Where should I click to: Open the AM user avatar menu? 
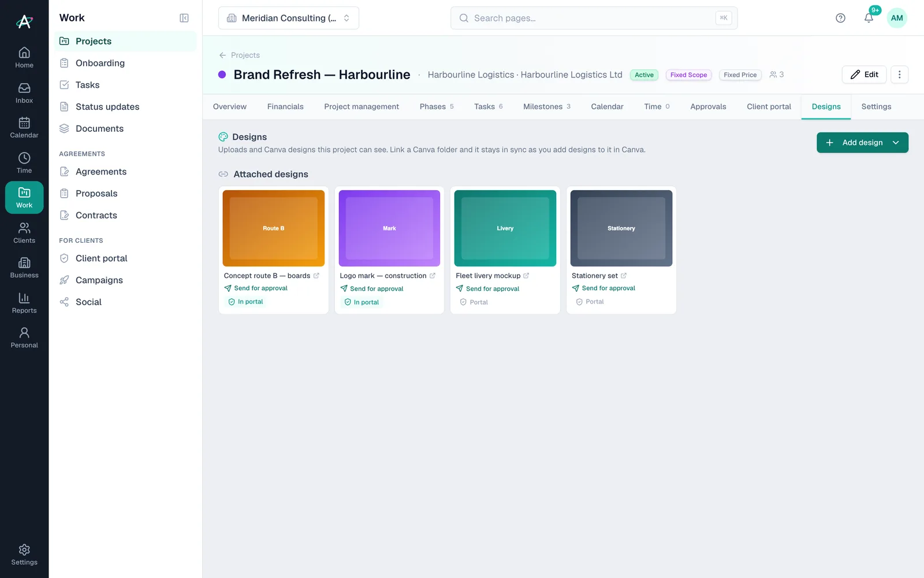point(897,18)
